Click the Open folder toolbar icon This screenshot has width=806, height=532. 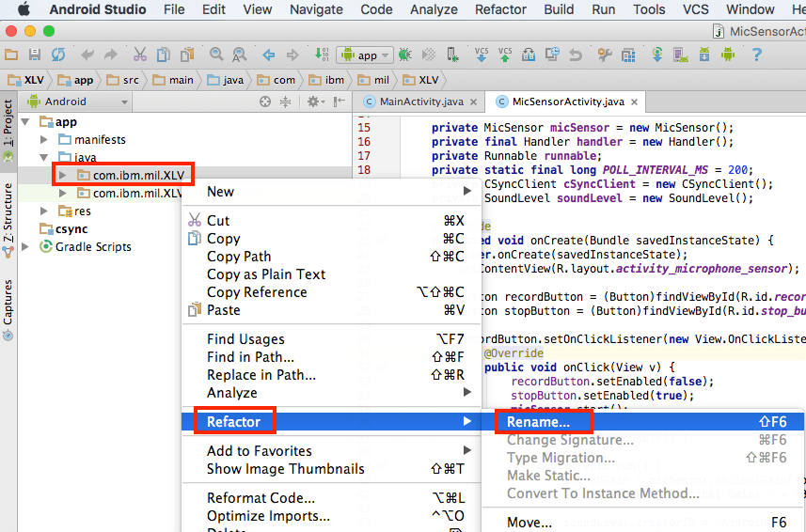pyautogui.click(x=11, y=55)
